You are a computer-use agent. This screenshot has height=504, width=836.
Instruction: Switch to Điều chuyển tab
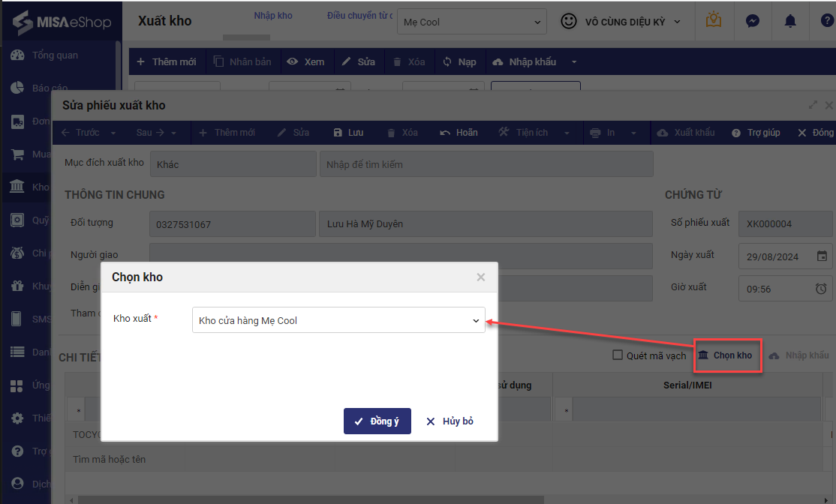(x=360, y=16)
